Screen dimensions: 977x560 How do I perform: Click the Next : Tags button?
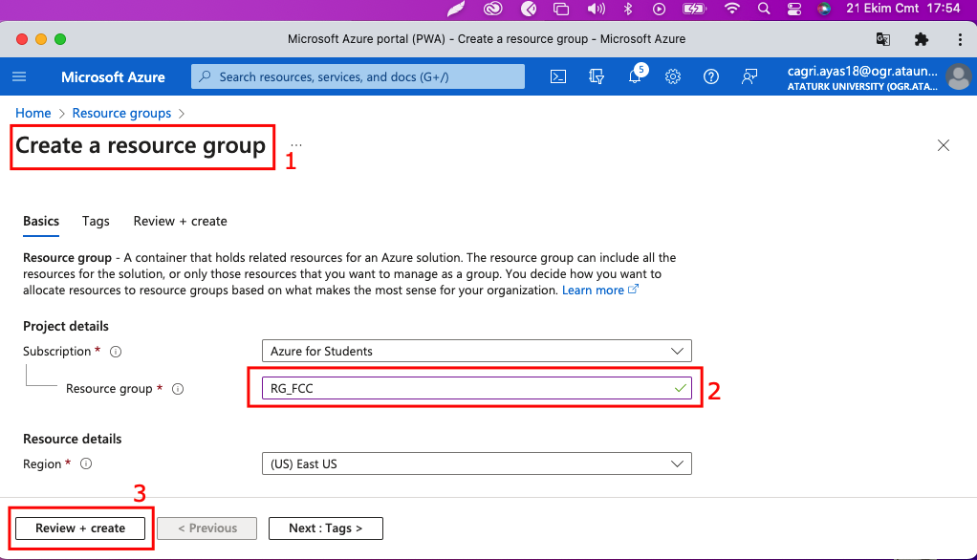point(325,528)
